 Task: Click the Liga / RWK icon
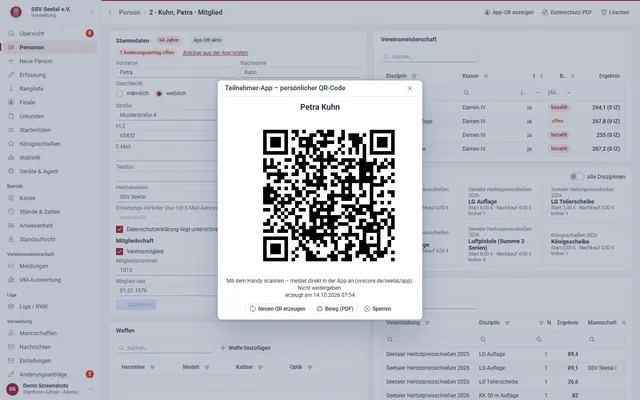point(11,307)
